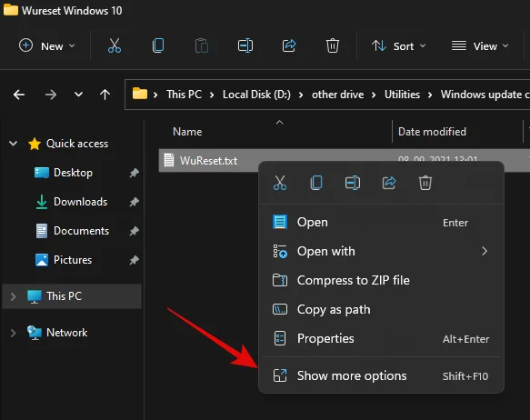
Task: Click Cut scissors icon in context menu
Action: coord(280,183)
